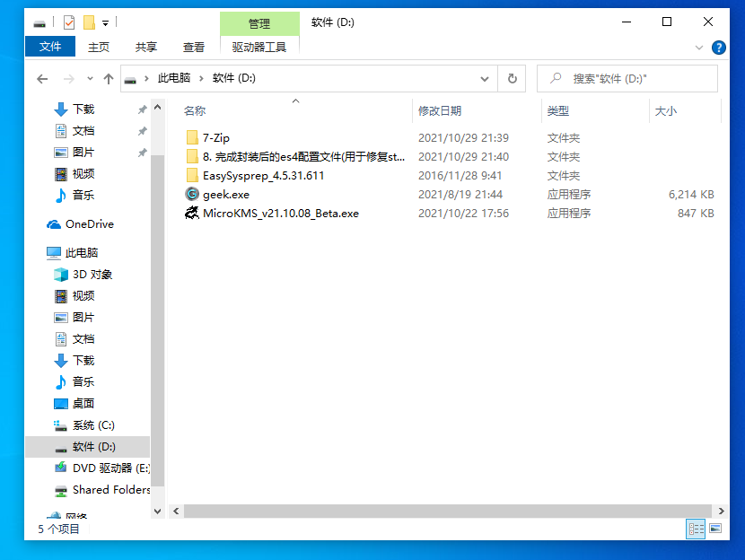This screenshot has height=560, width=745.
Task: Click Properties icon in quick access toolbar
Action: (69, 22)
